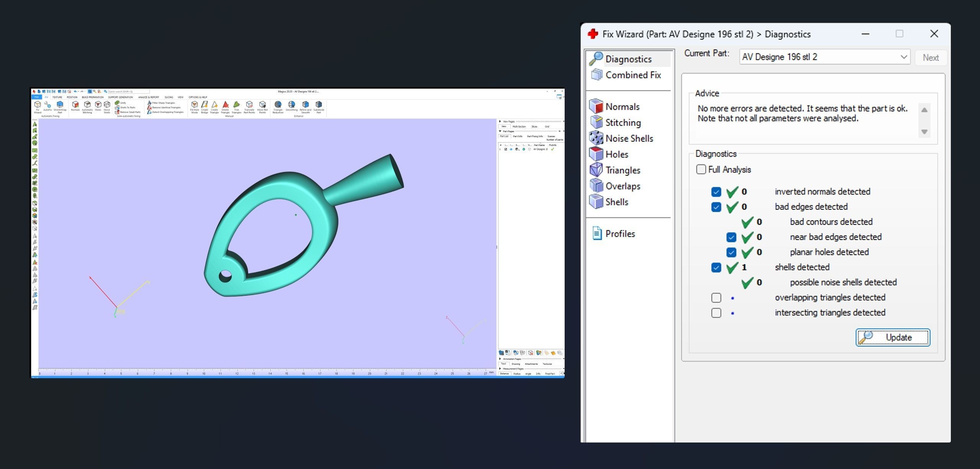The height and width of the screenshot is (469, 980).
Task: Switch to the Part Info tab
Action: (x=518, y=136)
